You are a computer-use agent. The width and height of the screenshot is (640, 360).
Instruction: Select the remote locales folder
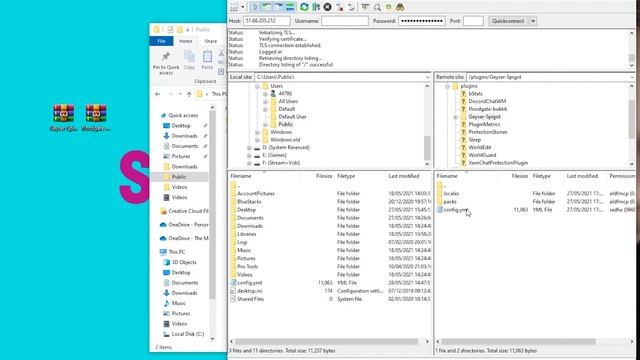coord(451,194)
